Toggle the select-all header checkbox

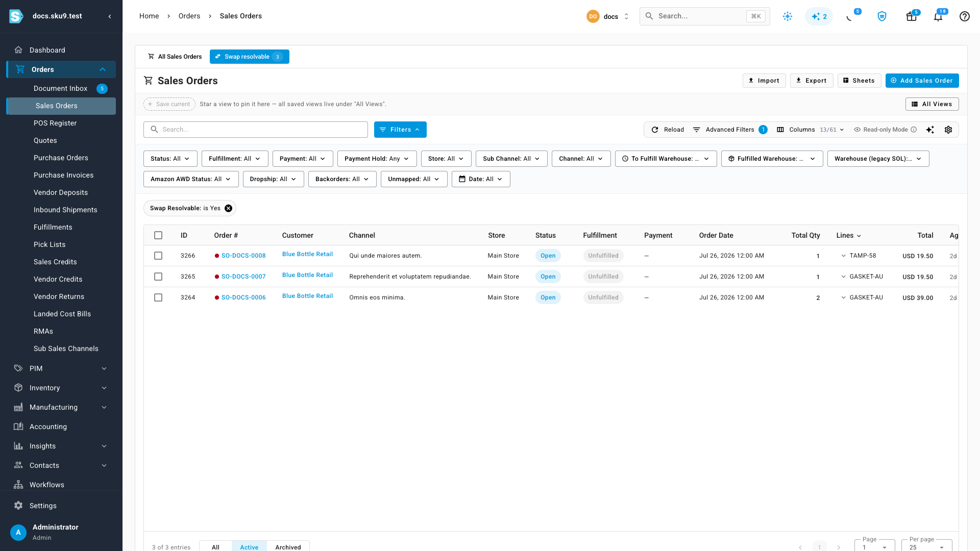(x=158, y=235)
